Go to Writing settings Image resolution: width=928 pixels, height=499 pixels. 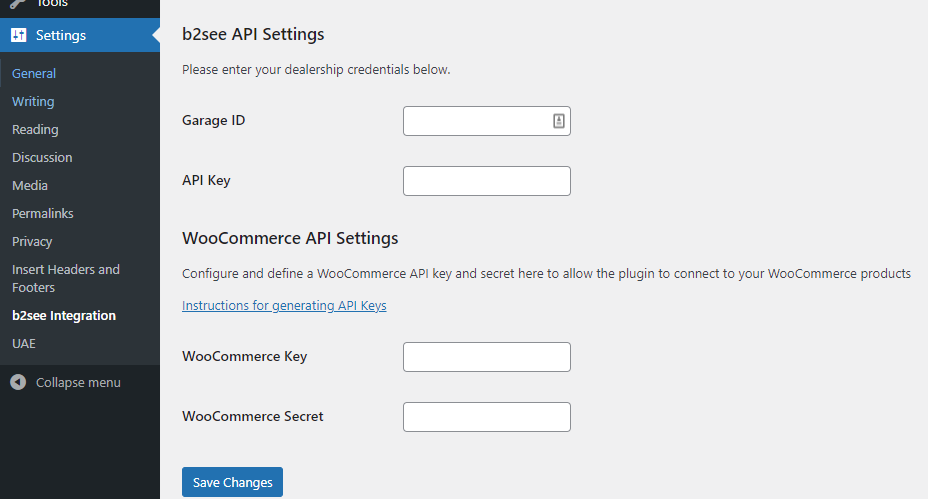coord(33,101)
